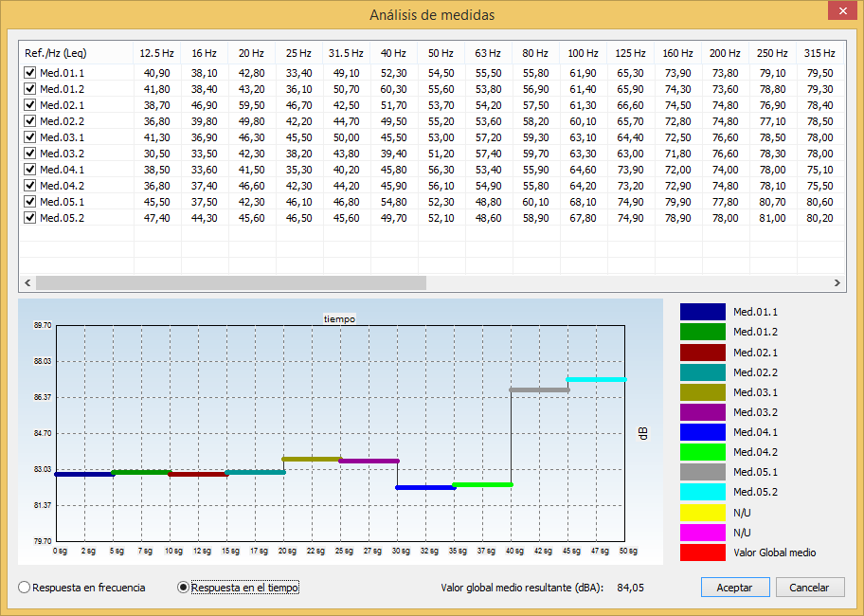Untick the Med.04.1 checkbox
The image size is (864, 616).
(x=29, y=169)
